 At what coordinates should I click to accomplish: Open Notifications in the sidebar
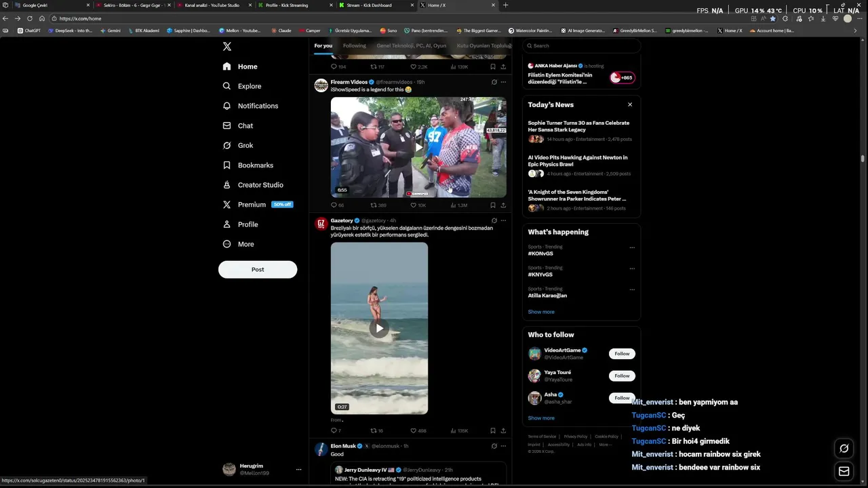point(250,106)
